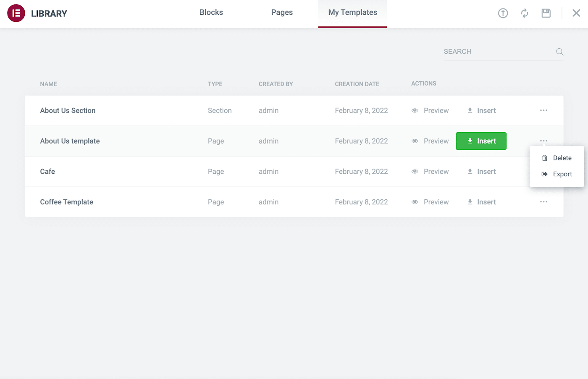This screenshot has width=588, height=379.
Task: Click the Sync Library icon
Action: [524, 13]
